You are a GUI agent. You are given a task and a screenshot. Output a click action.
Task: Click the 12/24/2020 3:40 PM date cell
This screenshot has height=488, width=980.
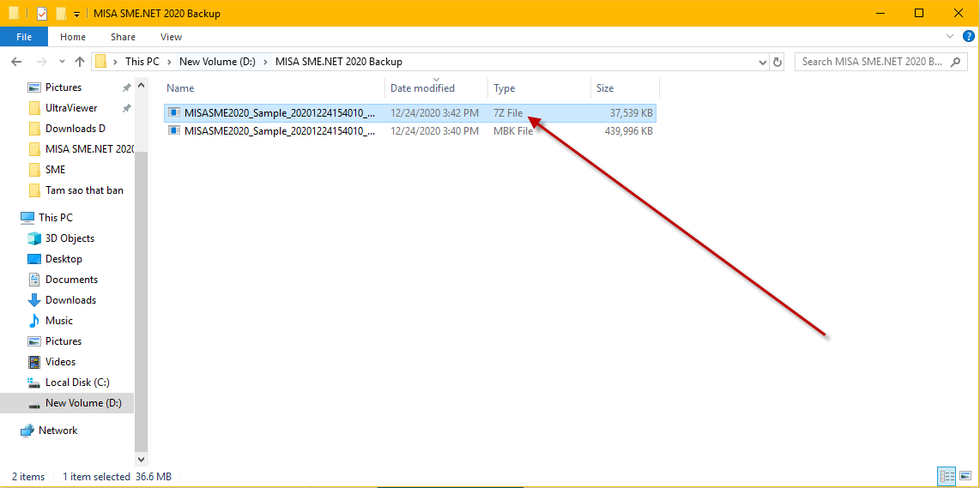pyautogui.click(x=435, y=131)
